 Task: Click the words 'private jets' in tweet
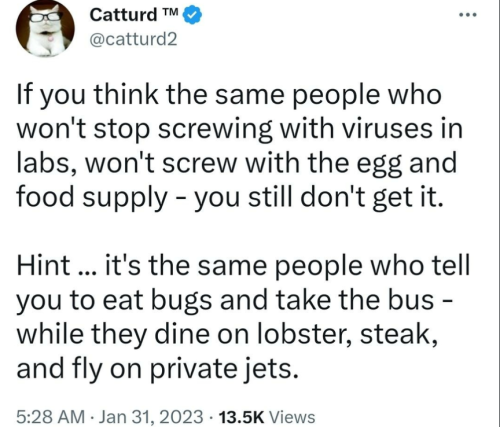click(224, 369)
